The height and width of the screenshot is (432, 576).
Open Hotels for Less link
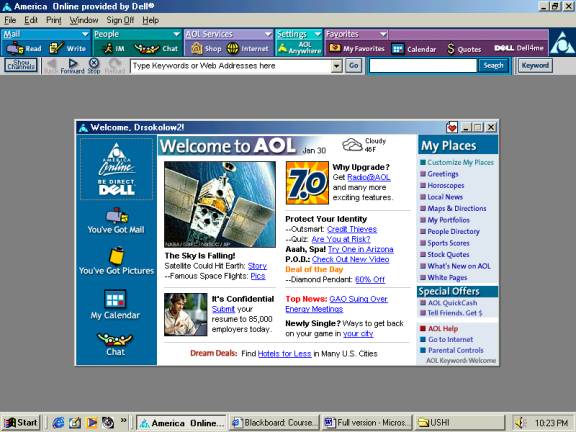click(x=284, y=354)
